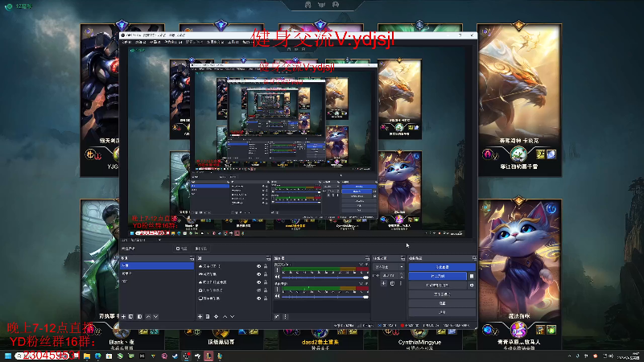Open scene filters icon in Scenes dock
644x362 pixels.
[139, 317]
